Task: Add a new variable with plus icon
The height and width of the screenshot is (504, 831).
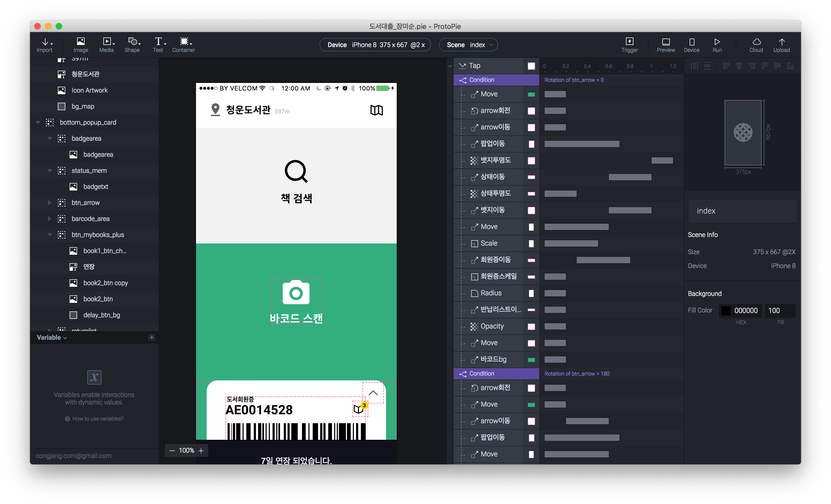Action: coord(152,337)
